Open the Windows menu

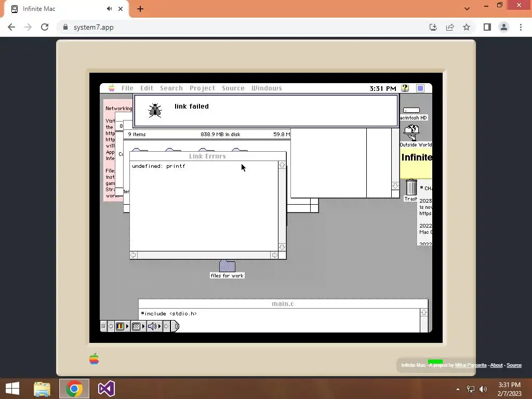[x=267, y=88]
